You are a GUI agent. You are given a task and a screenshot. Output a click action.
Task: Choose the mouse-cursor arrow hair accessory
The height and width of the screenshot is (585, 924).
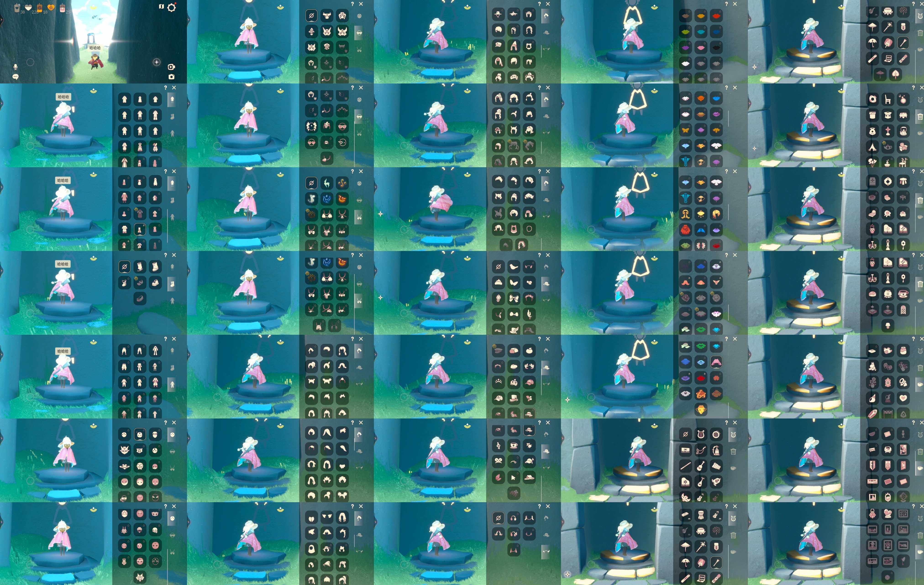513,478
